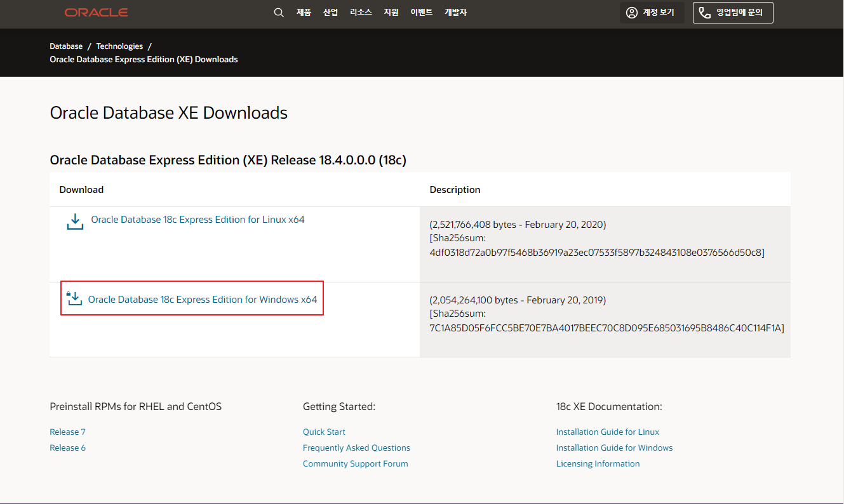The image size is (844, 504).
Task: Click the Windows Sha256sum hash value
Action: (607, 328)
